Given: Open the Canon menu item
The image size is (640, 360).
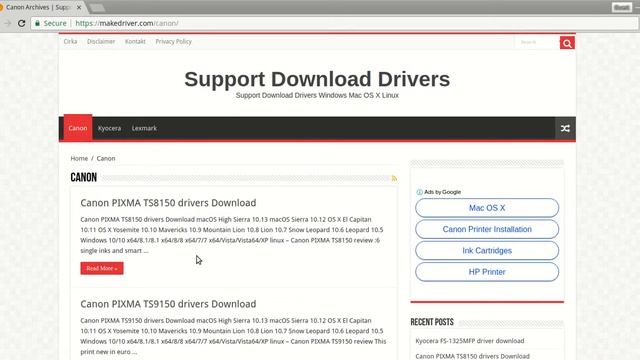Looking at the screenshot, I should [x=78, y=128].
